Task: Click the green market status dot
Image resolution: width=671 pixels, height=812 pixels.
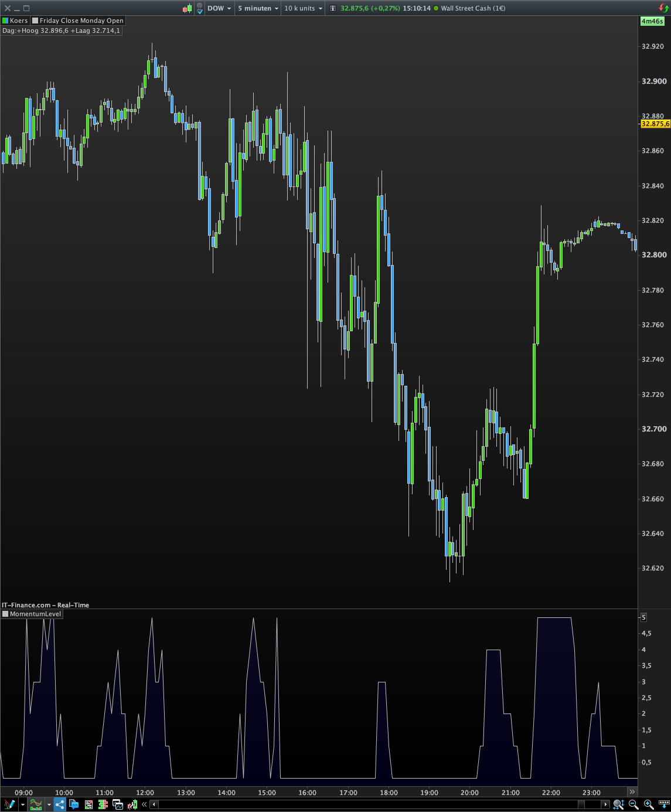Action: [x=436, y=8]
